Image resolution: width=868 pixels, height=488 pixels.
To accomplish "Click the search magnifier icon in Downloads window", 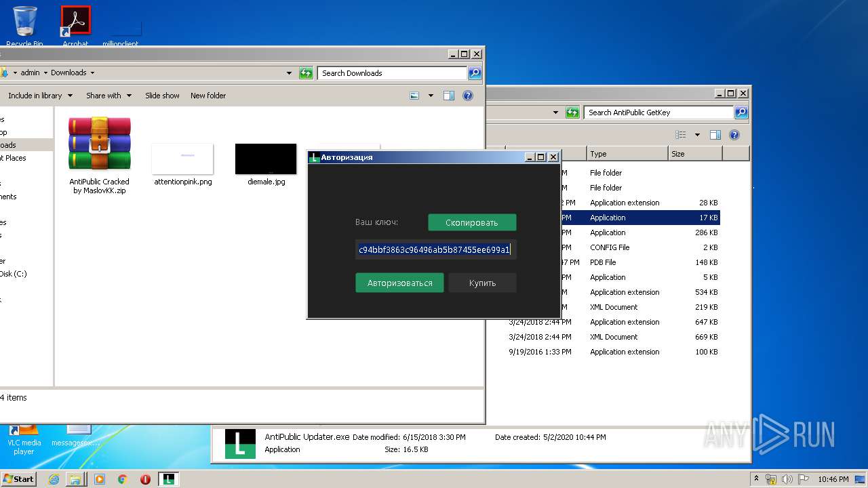I will click(x=475, y=73).
